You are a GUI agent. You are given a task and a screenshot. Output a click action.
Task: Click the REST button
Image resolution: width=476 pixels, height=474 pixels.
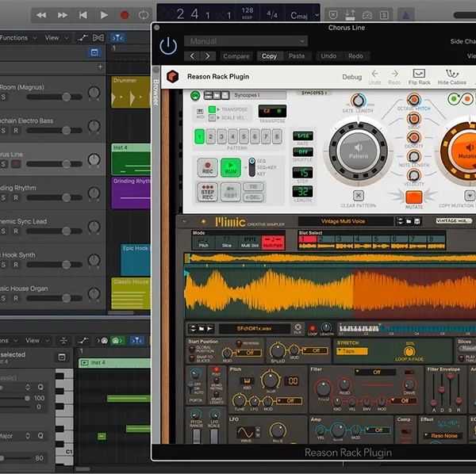pyautogui.click(x=231, y=192)
